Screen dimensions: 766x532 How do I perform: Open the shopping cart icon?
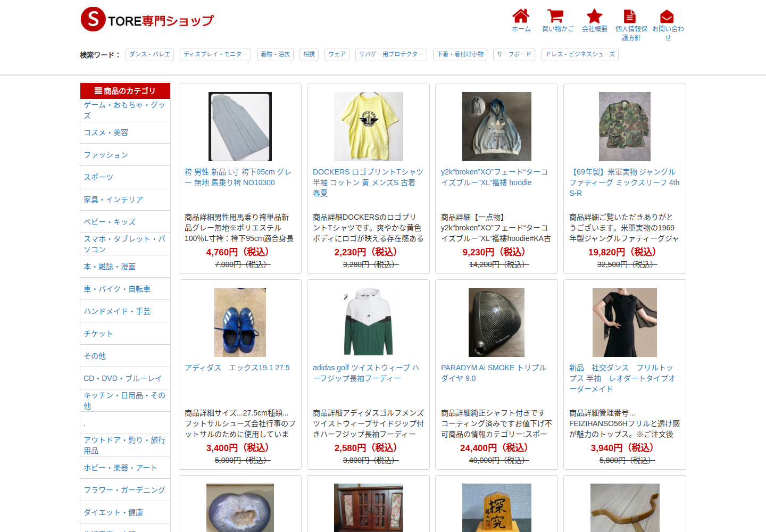tap(555, 16)
